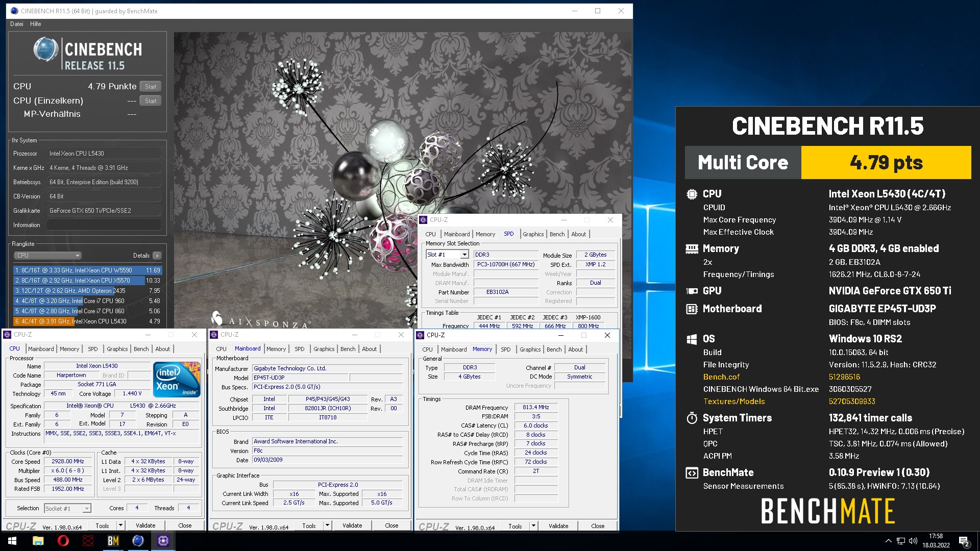Click Close in Mainboard CPU-Z window
The height and width of the screenshot is (551, 980).
click(392, 525)
